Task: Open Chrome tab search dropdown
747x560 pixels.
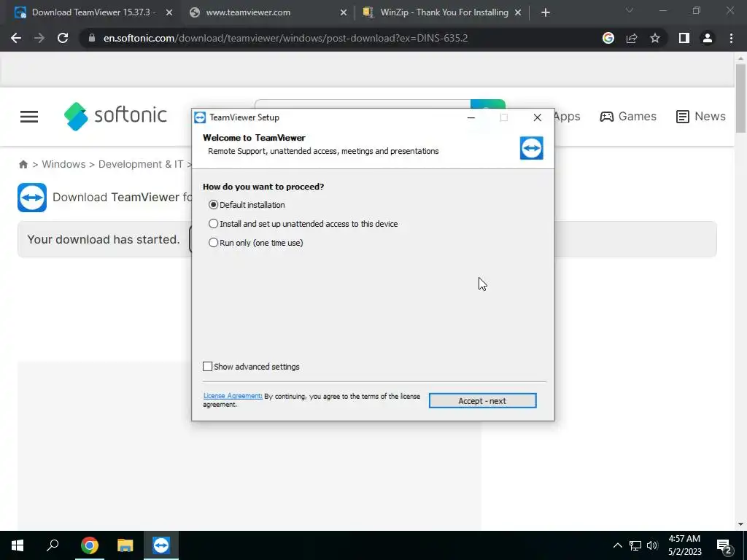Action: [x=630, y=10]
